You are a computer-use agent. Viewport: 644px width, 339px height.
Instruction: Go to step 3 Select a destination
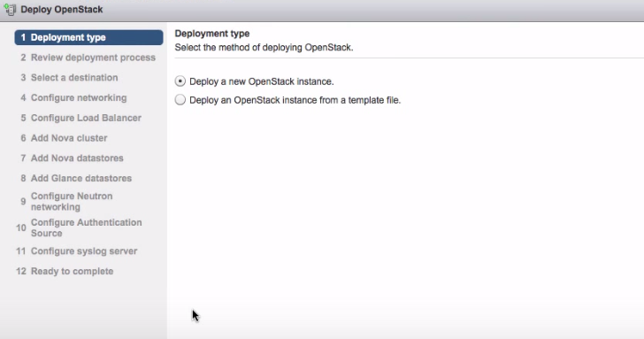pyautogui.click(x=69, y=78)
